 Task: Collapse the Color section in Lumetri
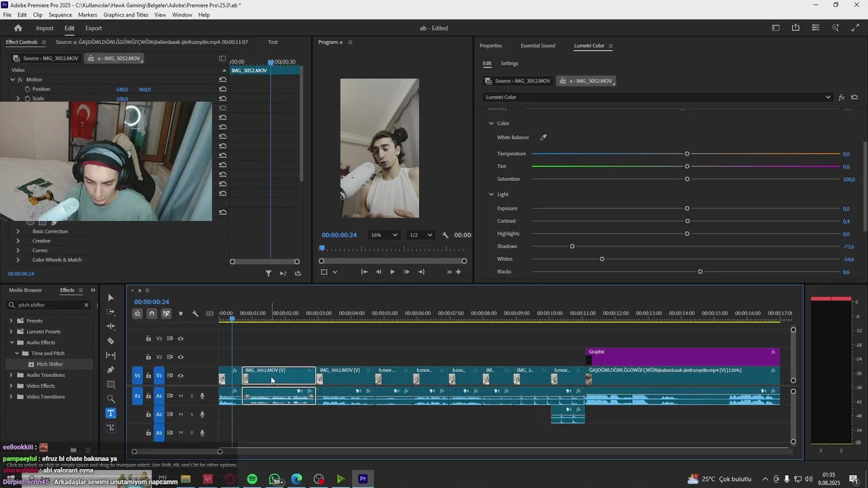(x=492, y=123)
